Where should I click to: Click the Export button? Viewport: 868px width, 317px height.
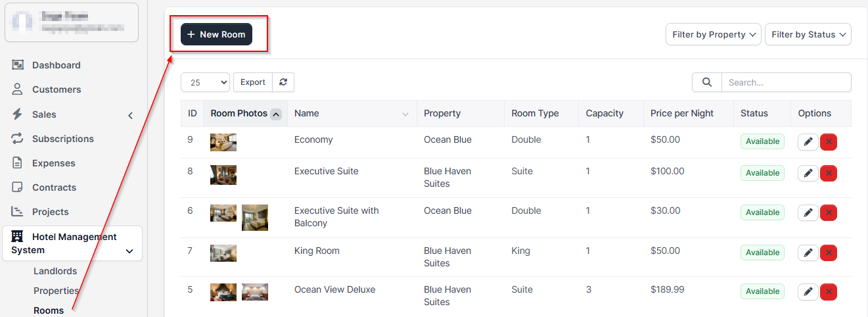click(253, 82)
